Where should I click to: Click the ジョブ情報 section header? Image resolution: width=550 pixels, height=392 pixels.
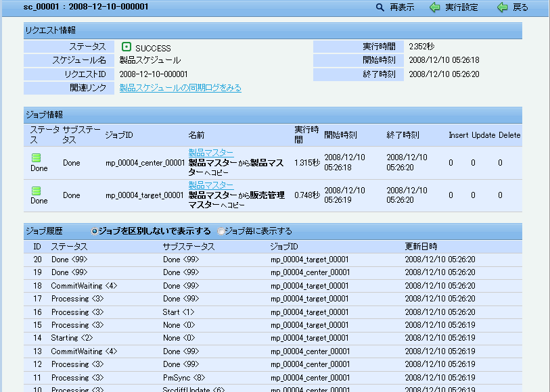(x=273, y=115)
